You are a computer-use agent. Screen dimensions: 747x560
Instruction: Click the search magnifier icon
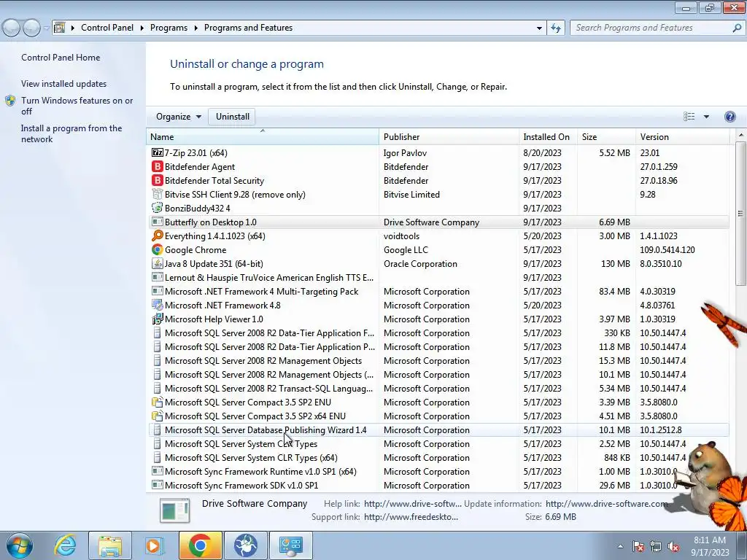click(x=737, y=28)
